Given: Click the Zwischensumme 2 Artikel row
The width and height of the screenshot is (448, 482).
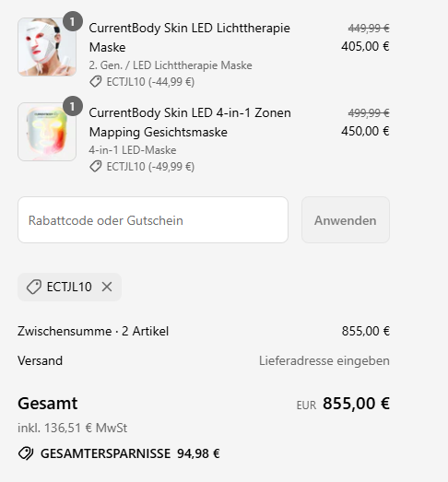Looking at the screenshot, I should coord(204,331).
